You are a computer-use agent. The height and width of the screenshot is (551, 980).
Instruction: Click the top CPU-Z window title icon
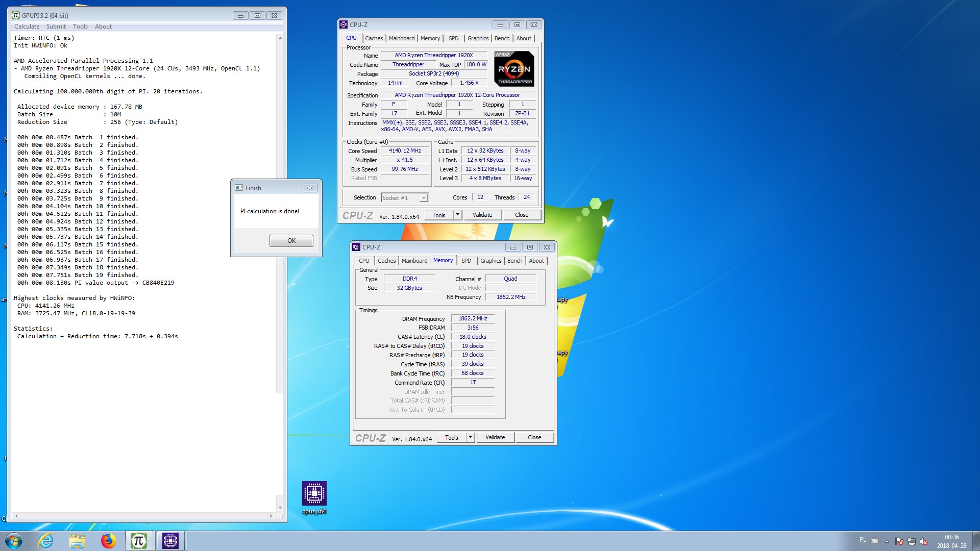point(344,24)
